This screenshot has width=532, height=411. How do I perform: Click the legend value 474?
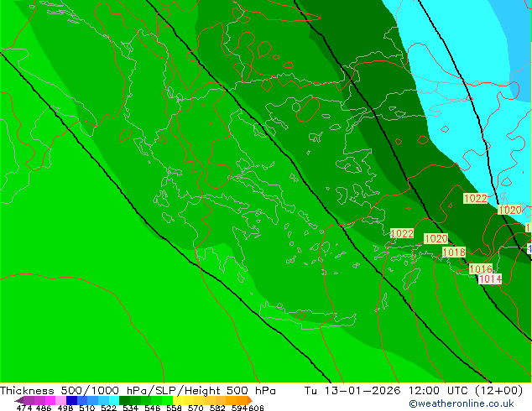point(24,408)
